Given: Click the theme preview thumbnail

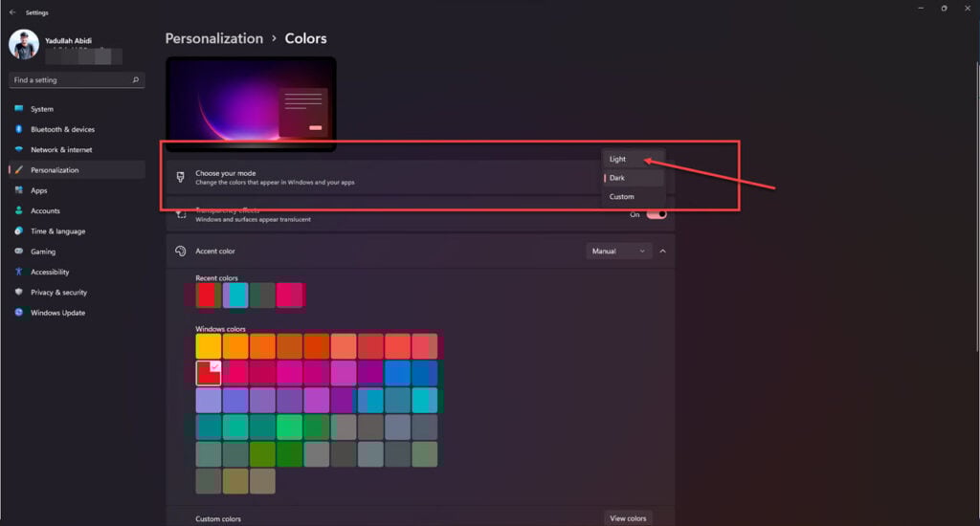Looking at the screenshot, I should (x=252, y=103).
